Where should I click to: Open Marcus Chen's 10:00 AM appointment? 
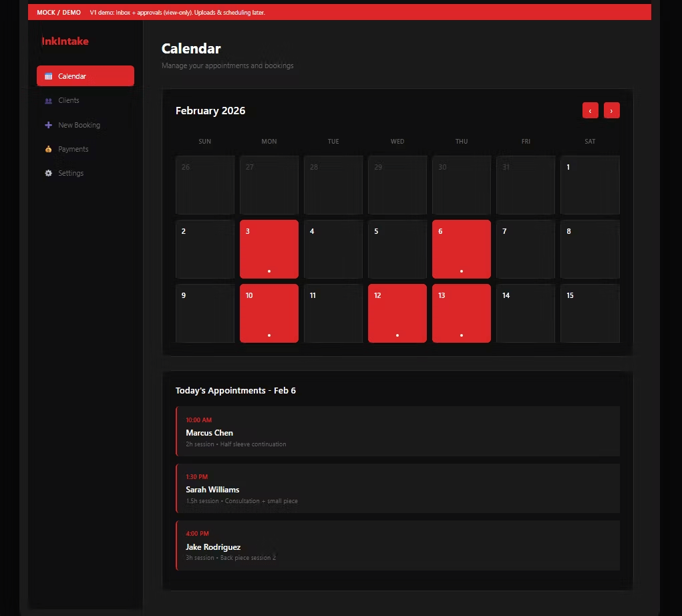[397, 432]
